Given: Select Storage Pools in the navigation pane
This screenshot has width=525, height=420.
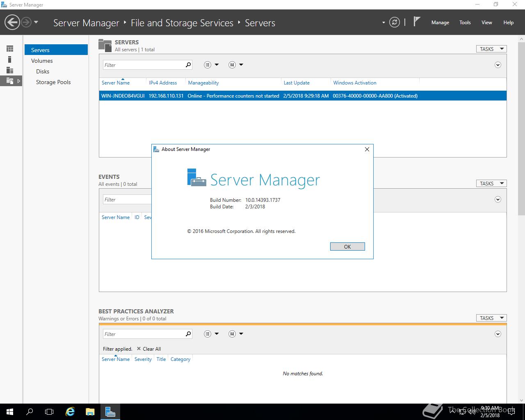Looking at the screenshot, I should click(x=53, y=82).
